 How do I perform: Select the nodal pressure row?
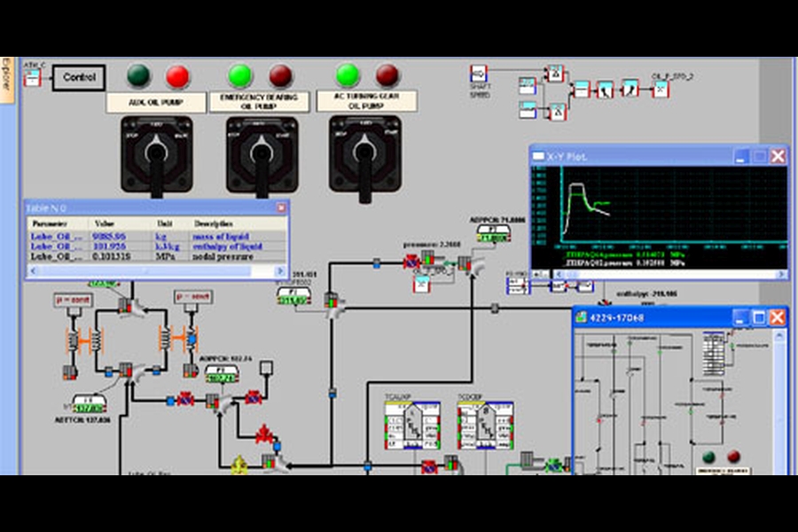click(157, 256)
